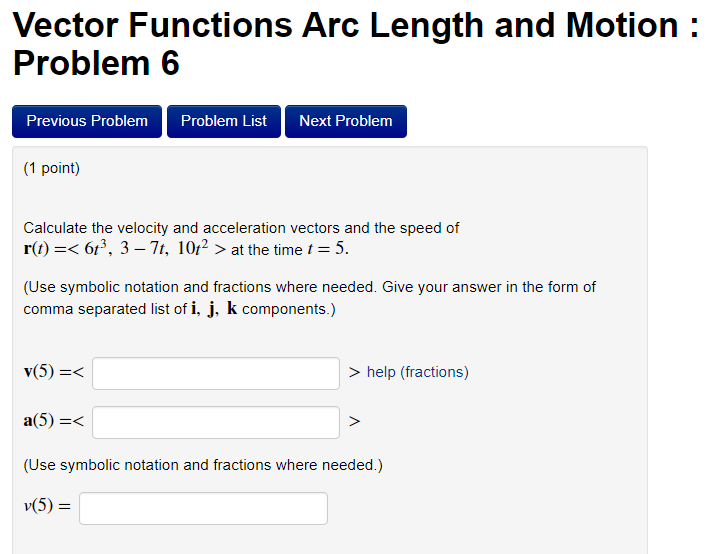The height and width of the screenshot is (554, 709).
Task: Click the last 'Use symbolic notation' note above speed
Action: (203, 465)
